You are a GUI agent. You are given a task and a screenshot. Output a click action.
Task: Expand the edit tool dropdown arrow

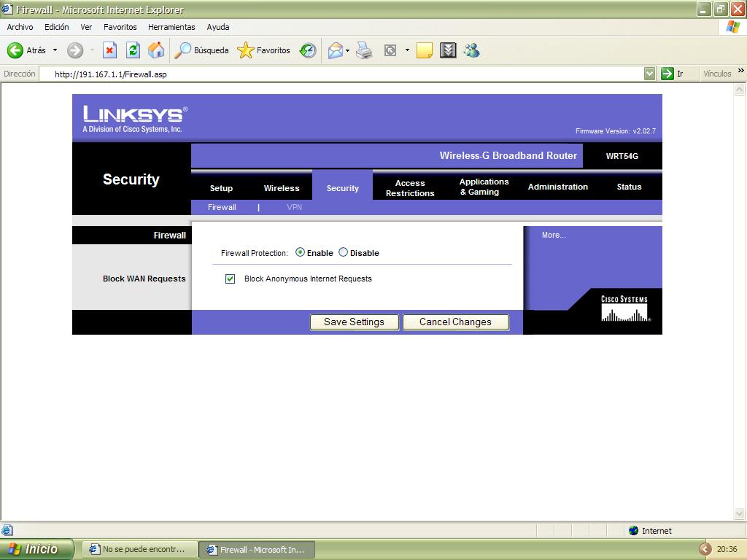tap(407, 50)
